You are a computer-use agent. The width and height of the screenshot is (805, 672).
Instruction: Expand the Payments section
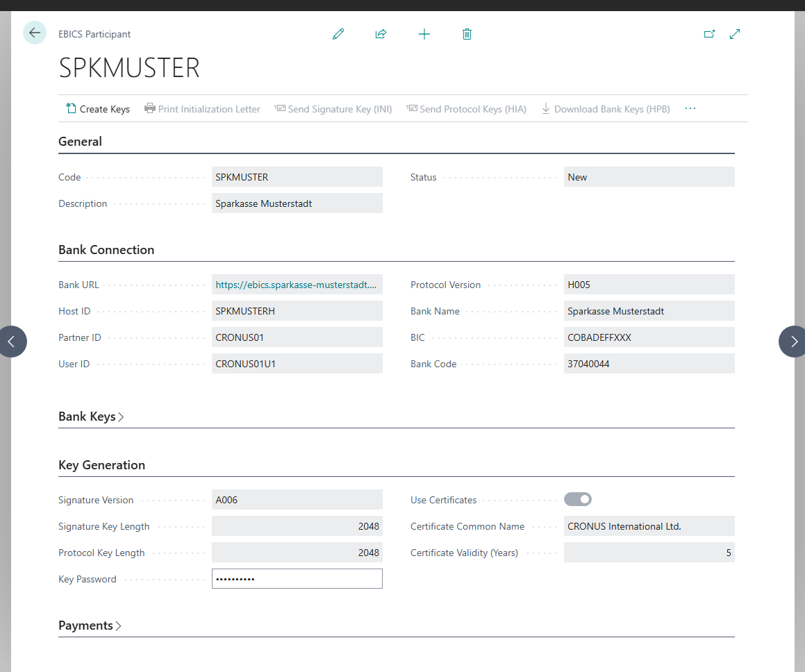tap(90, 625)
